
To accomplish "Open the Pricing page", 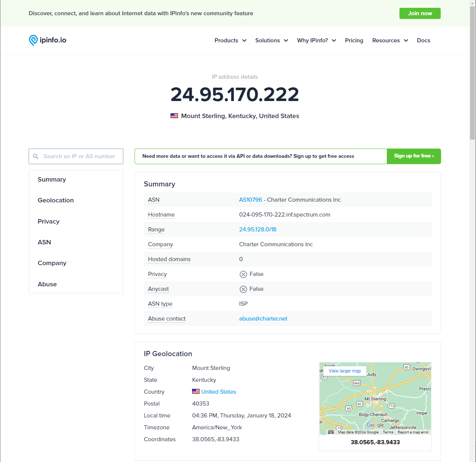I will [354, 40].
